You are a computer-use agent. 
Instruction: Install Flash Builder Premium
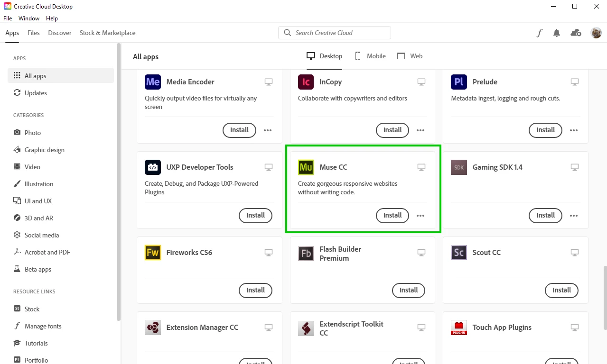pos(409,291)
